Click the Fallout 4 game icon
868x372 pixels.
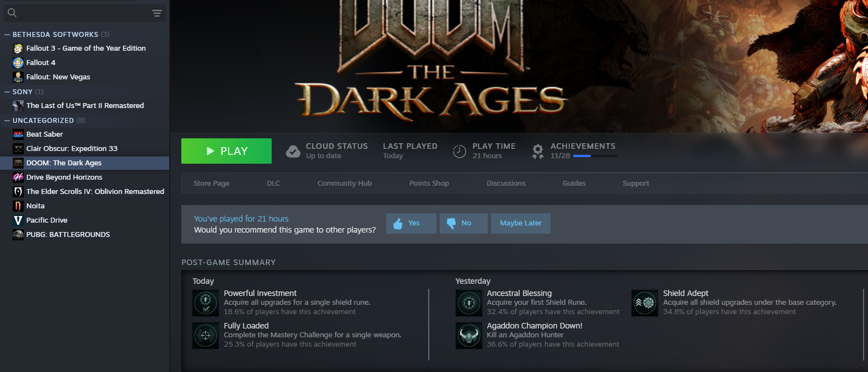coord(18,63)
